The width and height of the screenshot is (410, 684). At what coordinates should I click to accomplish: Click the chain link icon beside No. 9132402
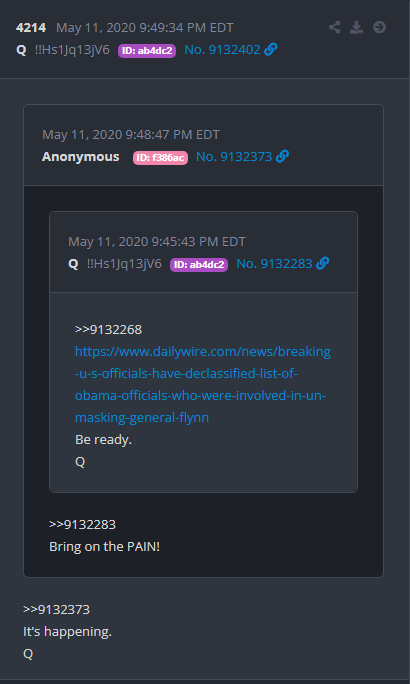[270, 50]
